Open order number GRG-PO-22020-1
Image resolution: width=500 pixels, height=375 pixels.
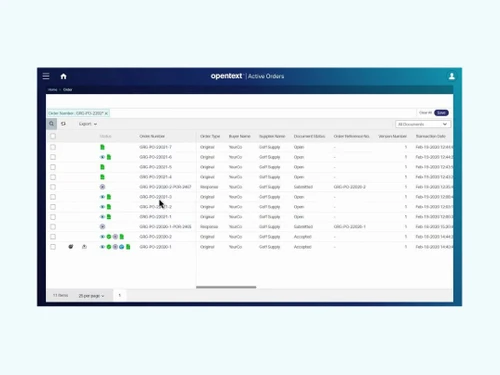pos(155,247)
